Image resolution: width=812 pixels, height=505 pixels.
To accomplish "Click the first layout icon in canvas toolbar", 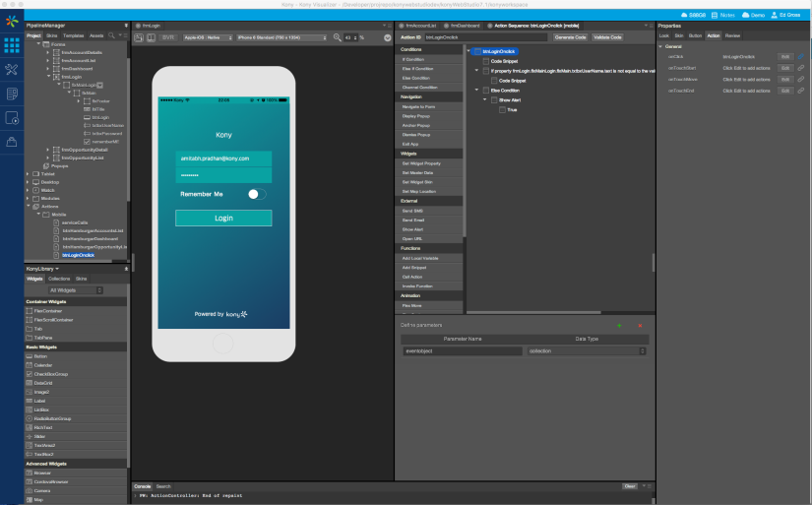I will click(139, 37).
